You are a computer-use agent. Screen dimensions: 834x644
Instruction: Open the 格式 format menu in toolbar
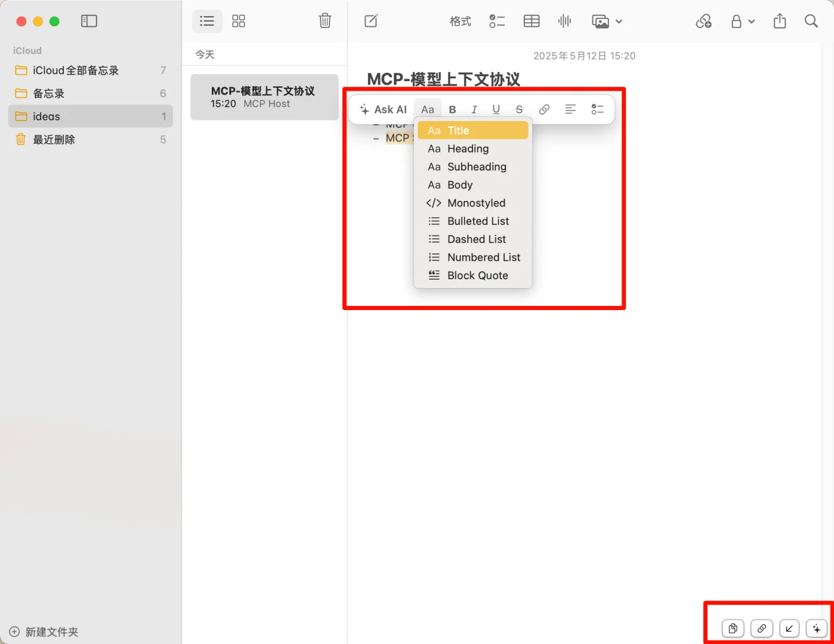tap(461, 21)
